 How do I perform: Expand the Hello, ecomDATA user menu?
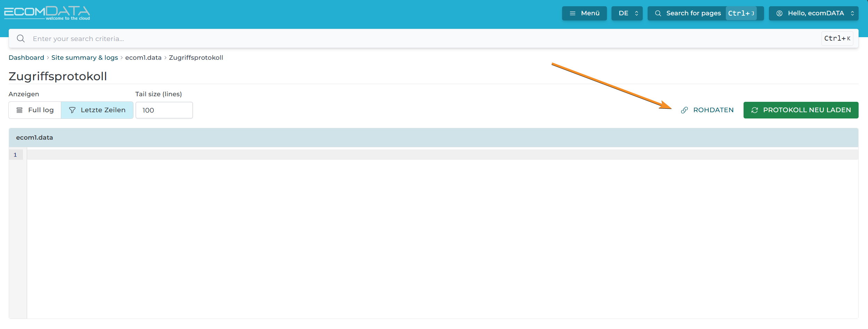click(x=813, y=13)
